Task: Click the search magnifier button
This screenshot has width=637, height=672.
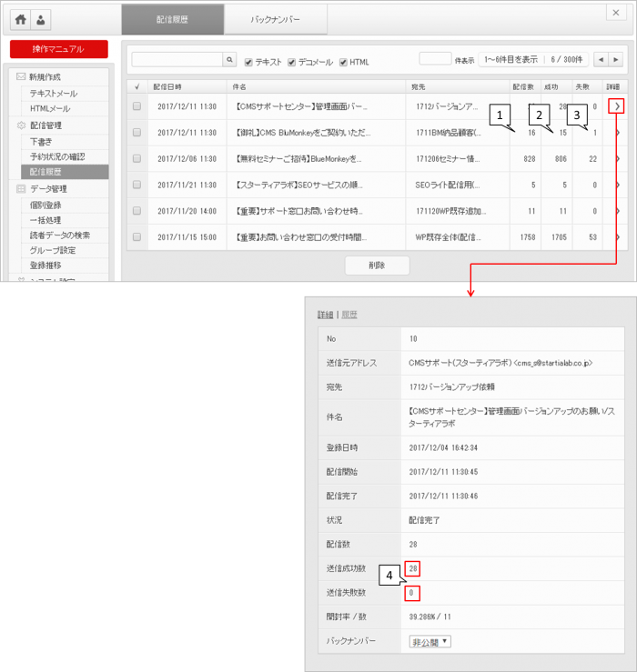Action: click(x=229, y=60)
